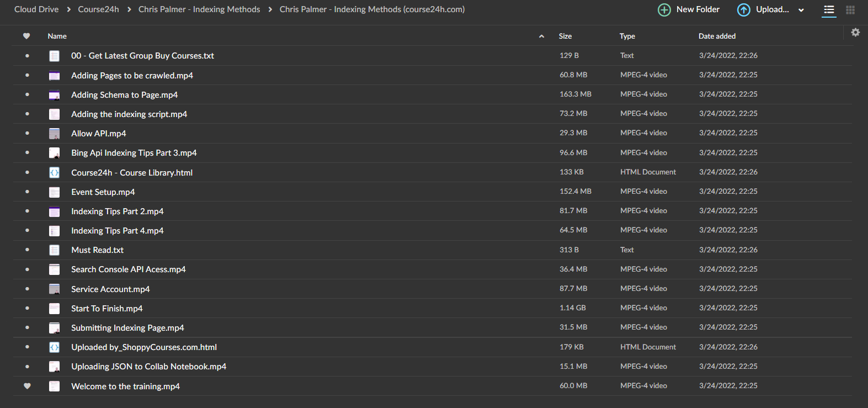Select Uploaded by_ShoppyCourses.com.html name
This screenshot has height=408, width=868.
pos(144,347)
